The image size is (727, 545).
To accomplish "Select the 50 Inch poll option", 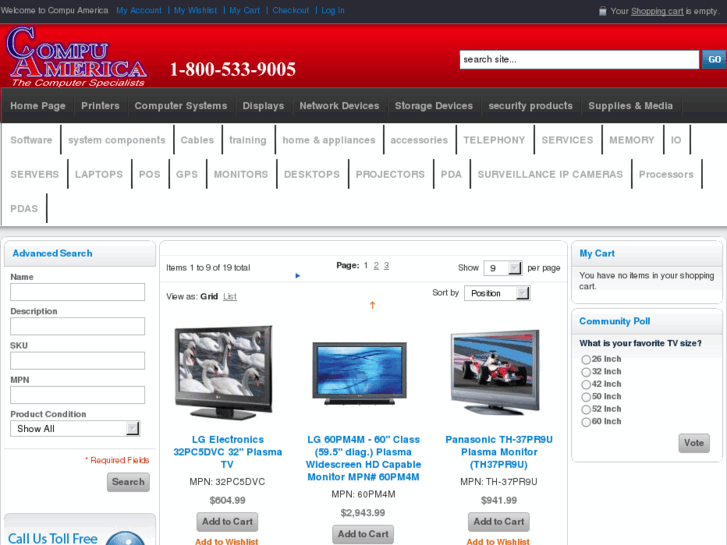I will 586,397.
